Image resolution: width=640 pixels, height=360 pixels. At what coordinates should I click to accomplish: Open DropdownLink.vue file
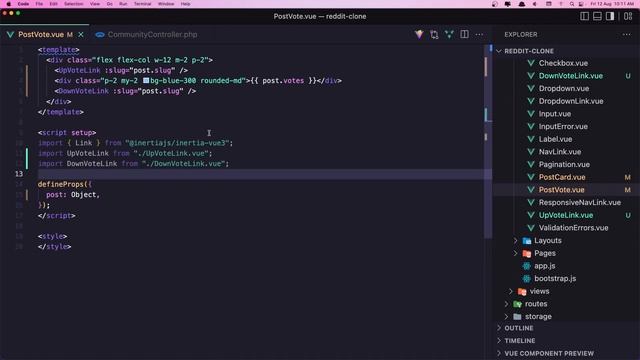pos(571,101)
